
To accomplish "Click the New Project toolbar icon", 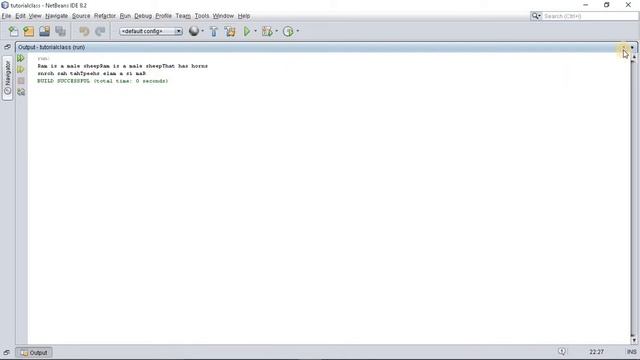I will point(29,31).
